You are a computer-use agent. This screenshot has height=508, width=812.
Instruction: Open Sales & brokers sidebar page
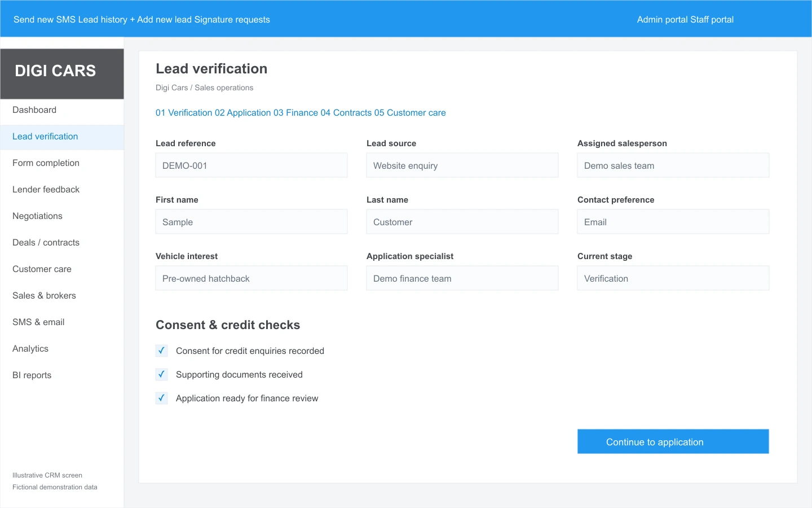(x=62, y=296)
